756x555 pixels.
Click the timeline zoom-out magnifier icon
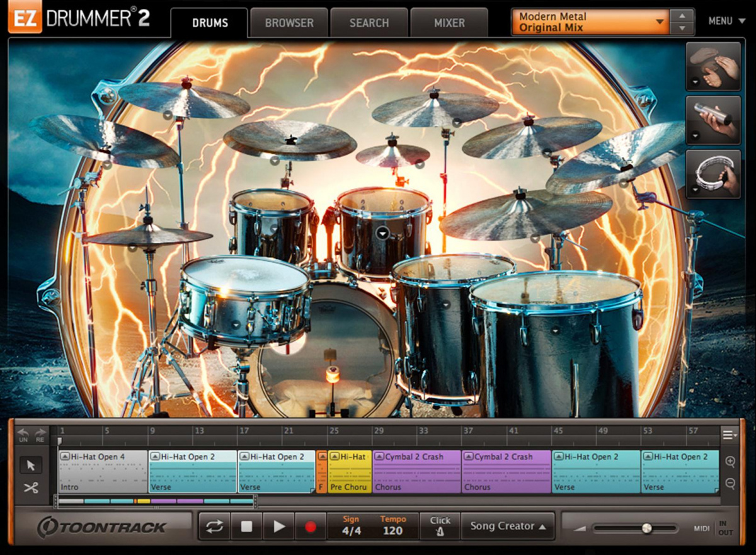coord(731,482)
